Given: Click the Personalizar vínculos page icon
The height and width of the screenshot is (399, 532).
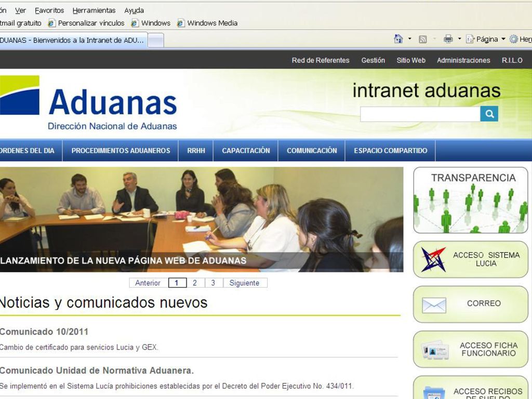Looking at the screenshot, I should pos(51,23).
